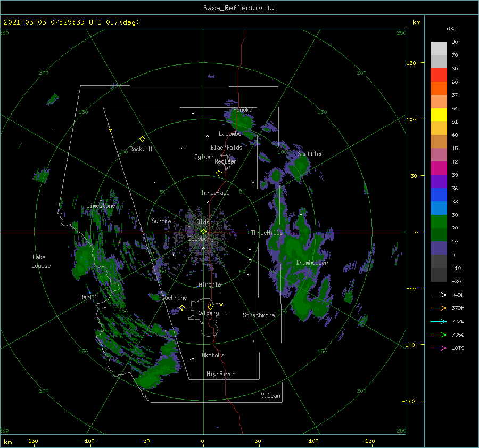
Task: Click the Blackfalds city label
Action: point(226,148)
